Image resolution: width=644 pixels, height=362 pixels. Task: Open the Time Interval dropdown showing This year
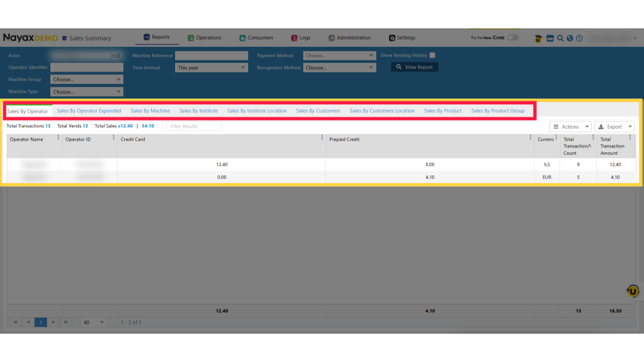pyautogui.click(x=211, y=68)
